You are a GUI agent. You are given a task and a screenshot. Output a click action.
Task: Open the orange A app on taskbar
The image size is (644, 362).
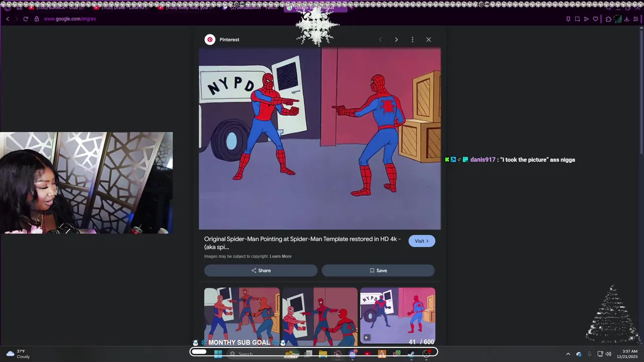(x=382, y=354)
